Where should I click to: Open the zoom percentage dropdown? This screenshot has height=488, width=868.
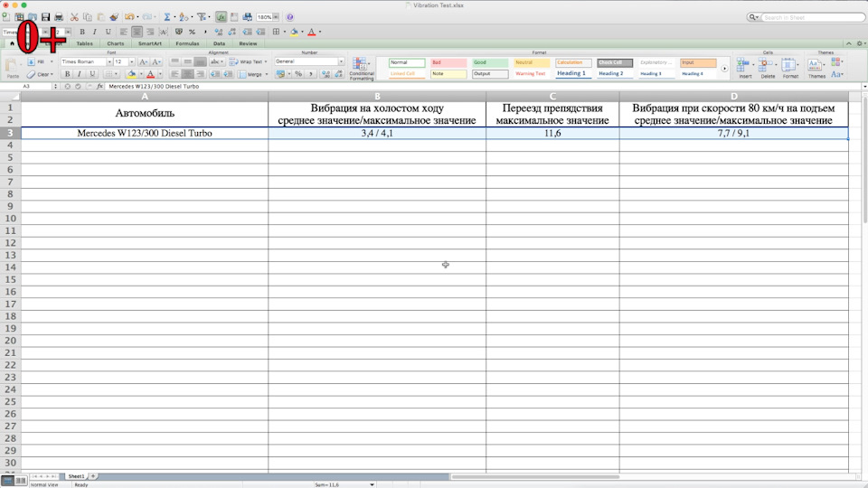click(x=275, y=17)
